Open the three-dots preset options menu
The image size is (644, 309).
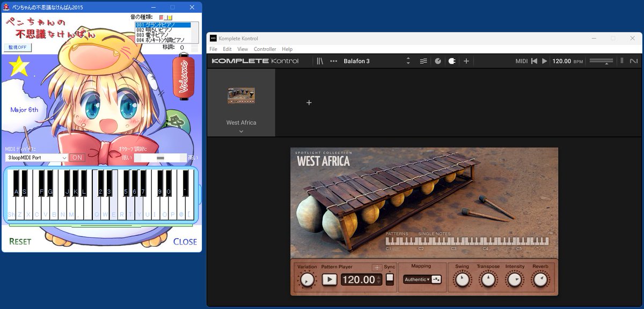(x=334, y=61)
